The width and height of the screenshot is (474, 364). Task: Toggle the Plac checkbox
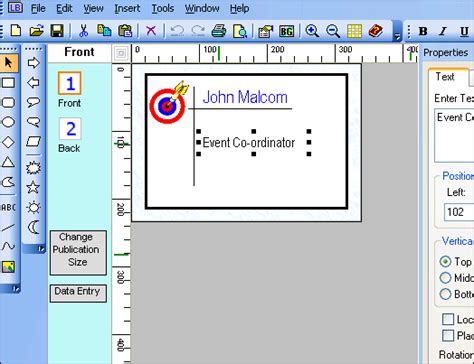(448, 335)
